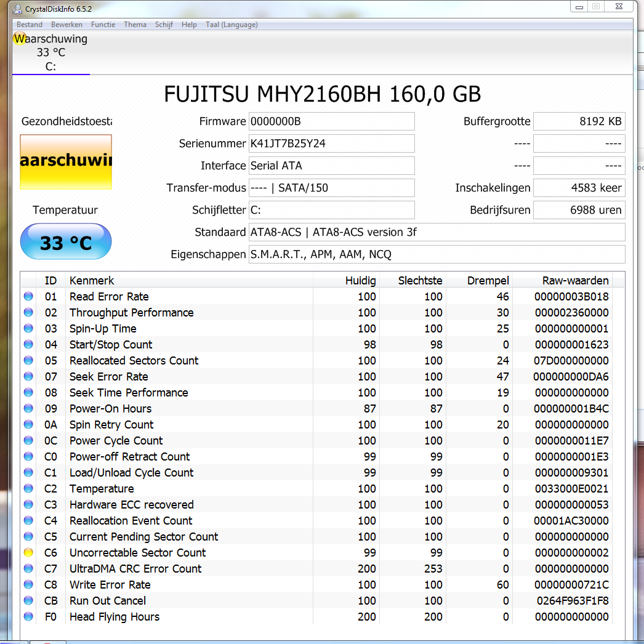Click the blue status icon for Temperature row

click(28, 488)
